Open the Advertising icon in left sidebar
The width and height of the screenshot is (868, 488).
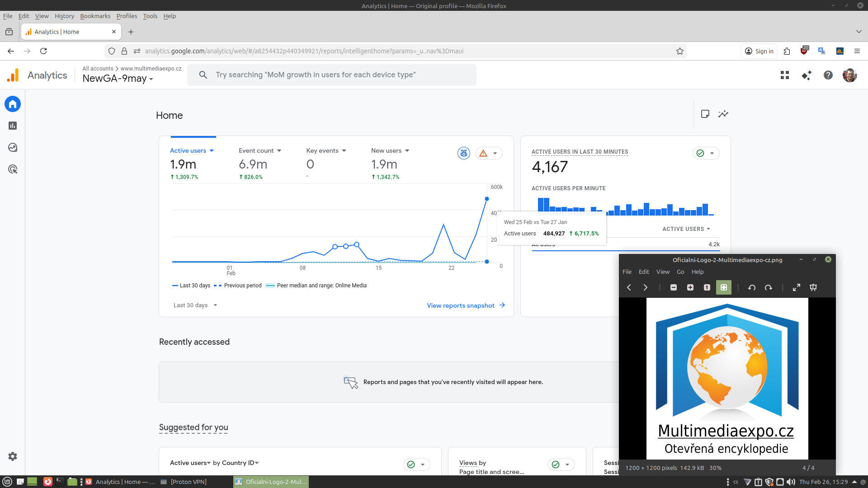[13, 169]
